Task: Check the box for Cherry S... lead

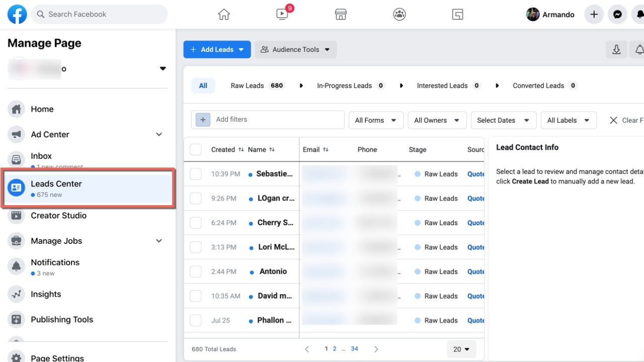Action: [196, 223]
